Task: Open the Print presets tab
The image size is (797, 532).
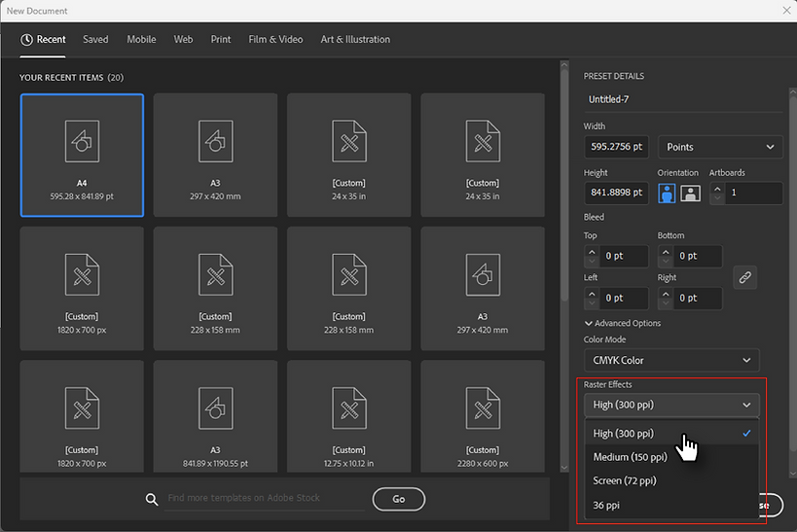Action: (x=221, y=40)
